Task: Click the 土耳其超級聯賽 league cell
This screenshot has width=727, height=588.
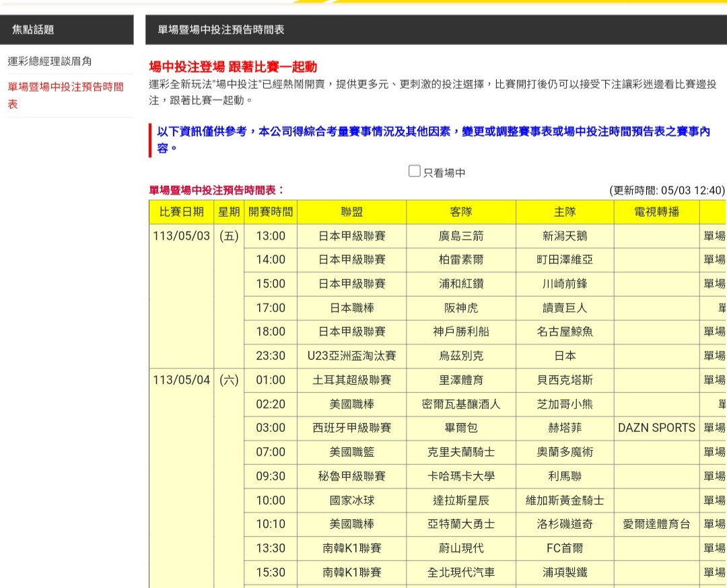Action: click(x=352, y=380)
